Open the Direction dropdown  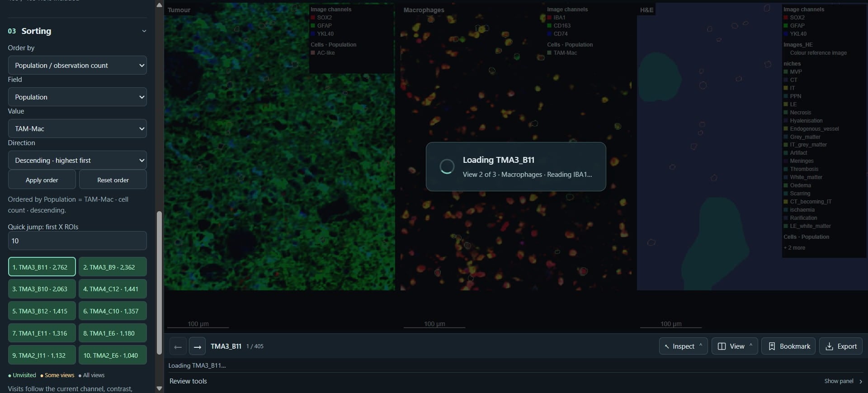pos(77,160)
